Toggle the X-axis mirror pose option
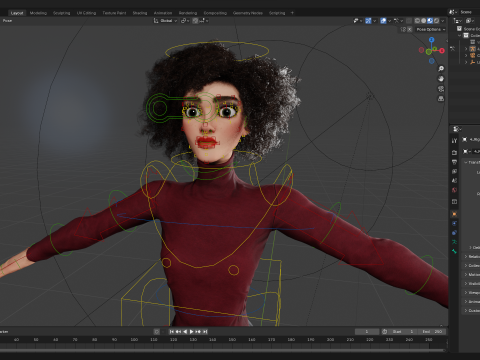The height and width of the screenshot is (360, 480). tap(410, 29)
